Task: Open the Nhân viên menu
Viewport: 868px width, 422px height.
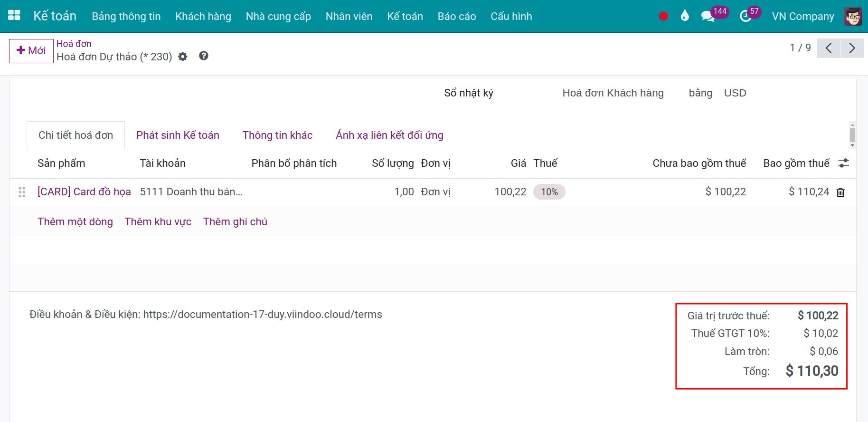Action: point(349,16)
